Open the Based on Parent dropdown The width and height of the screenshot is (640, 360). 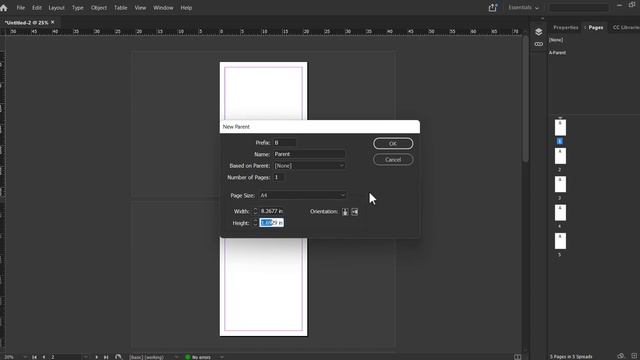(x=309, y=166)
